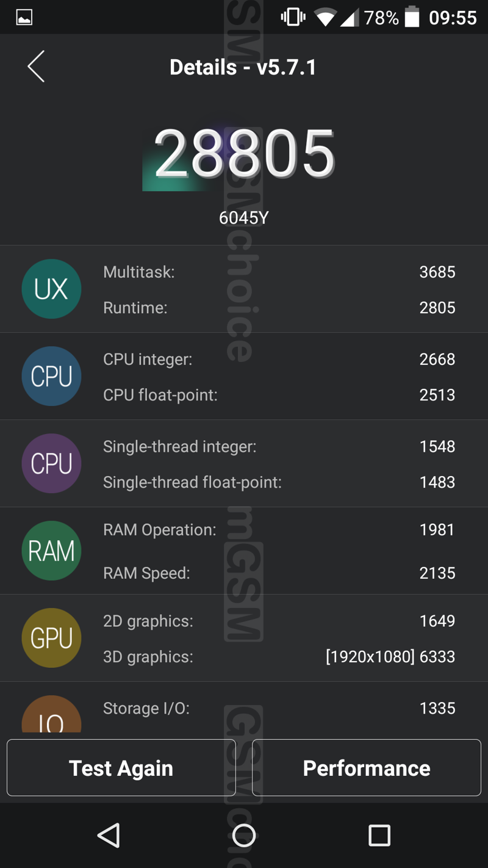Tap the total score 28805
This screenshot has height=868, width=488.
[x=244, y=154]
